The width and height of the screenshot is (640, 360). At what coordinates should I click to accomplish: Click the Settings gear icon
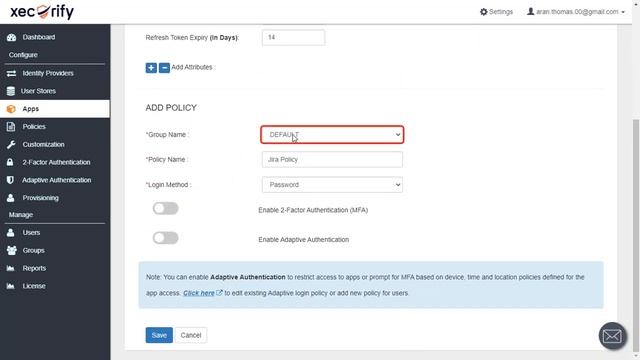(484, 12)
